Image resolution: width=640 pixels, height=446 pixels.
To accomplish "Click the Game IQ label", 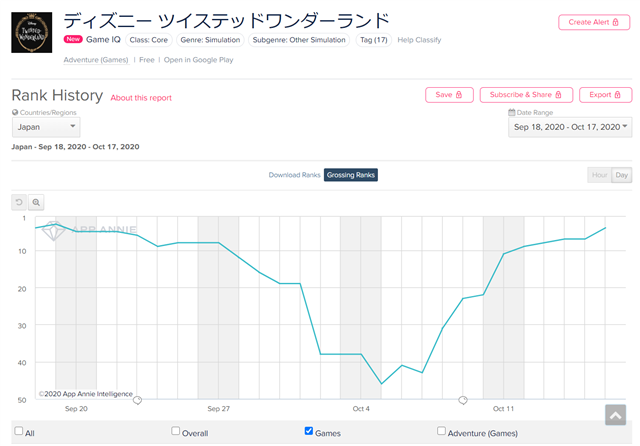I will coord(103,40).
